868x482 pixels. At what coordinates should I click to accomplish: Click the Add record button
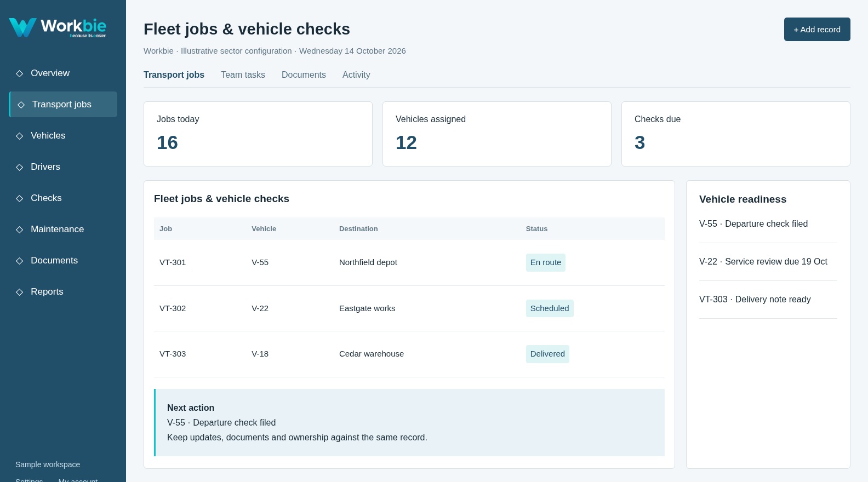817,30
